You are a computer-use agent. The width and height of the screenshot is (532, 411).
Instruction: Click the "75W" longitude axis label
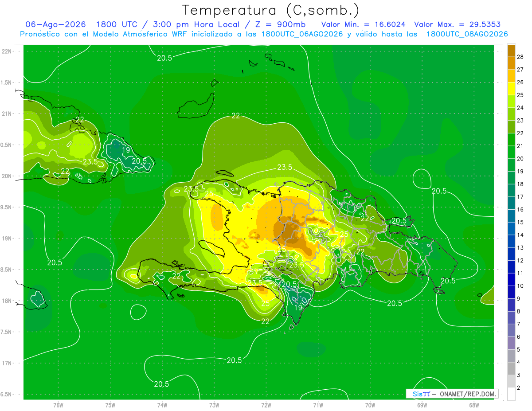pos(110,405)
